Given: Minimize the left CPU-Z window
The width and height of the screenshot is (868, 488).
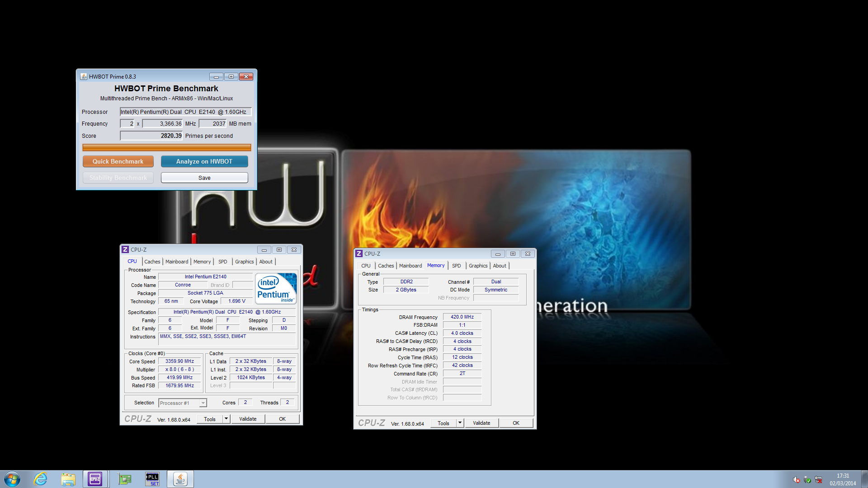Looking at the screenshot, I should tap(264, 249).
